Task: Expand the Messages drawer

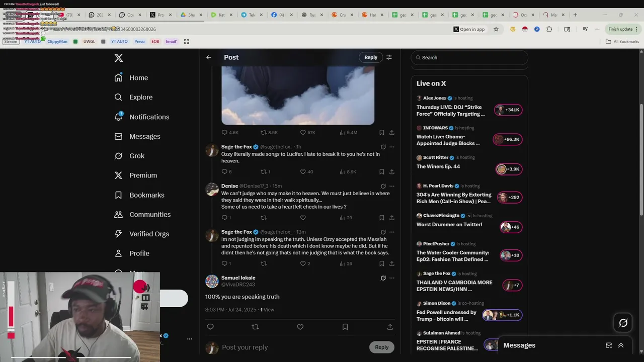Action: coord(621,345)
